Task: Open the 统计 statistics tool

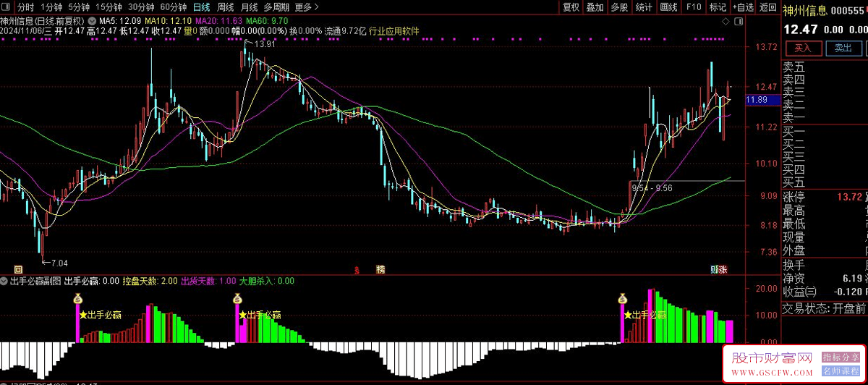Action: click(x=644, y=7)
